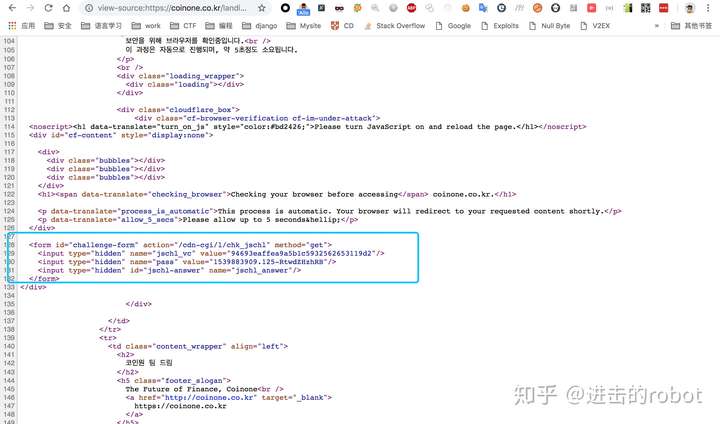View site information for the address
The width and height of the screenshot is (720, 424).
point(89,8)
